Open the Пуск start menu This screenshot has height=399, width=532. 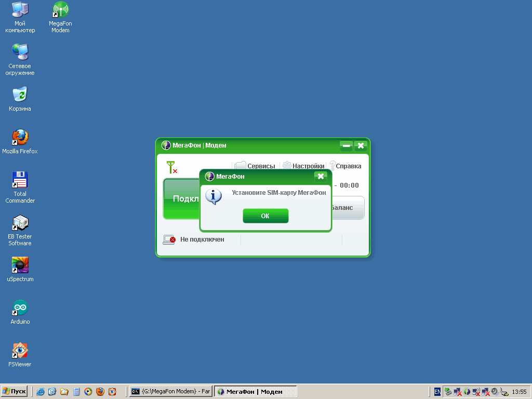point(14,392)
